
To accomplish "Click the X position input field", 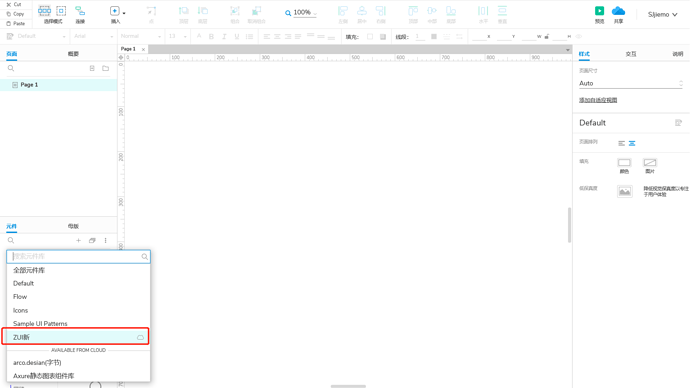I will click(479, 37).
